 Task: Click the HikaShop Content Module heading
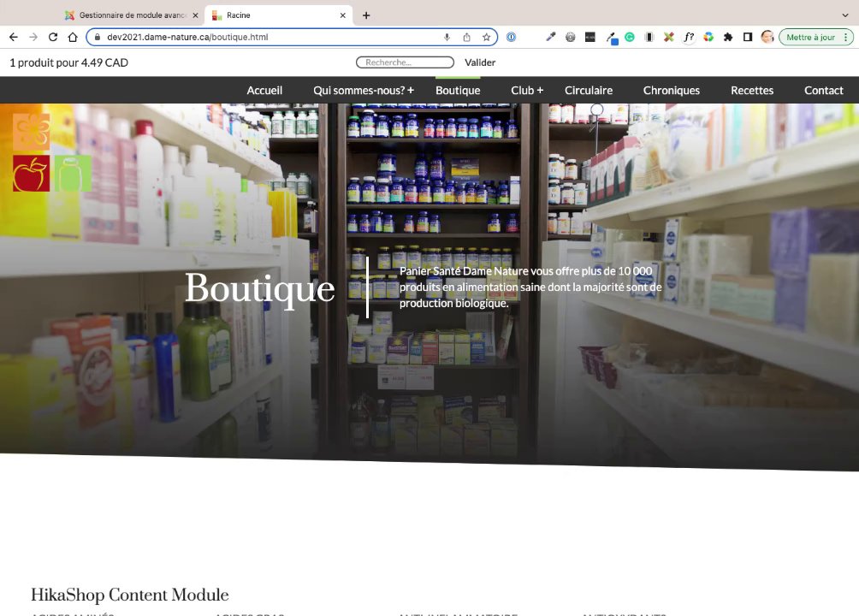[x=130, y=595]
